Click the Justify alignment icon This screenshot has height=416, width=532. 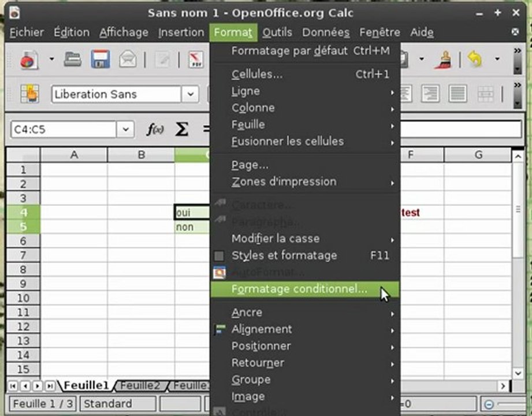click(457, 94)
